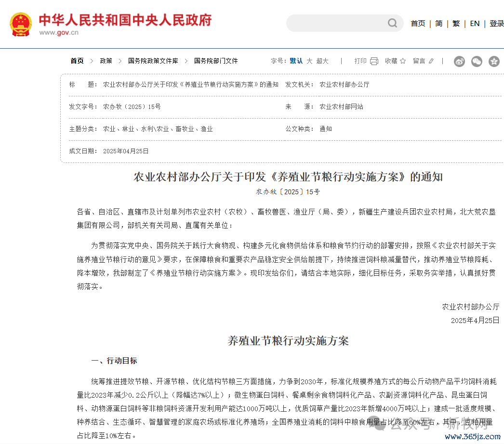Set font size to 默认

[x=296, y=61]
